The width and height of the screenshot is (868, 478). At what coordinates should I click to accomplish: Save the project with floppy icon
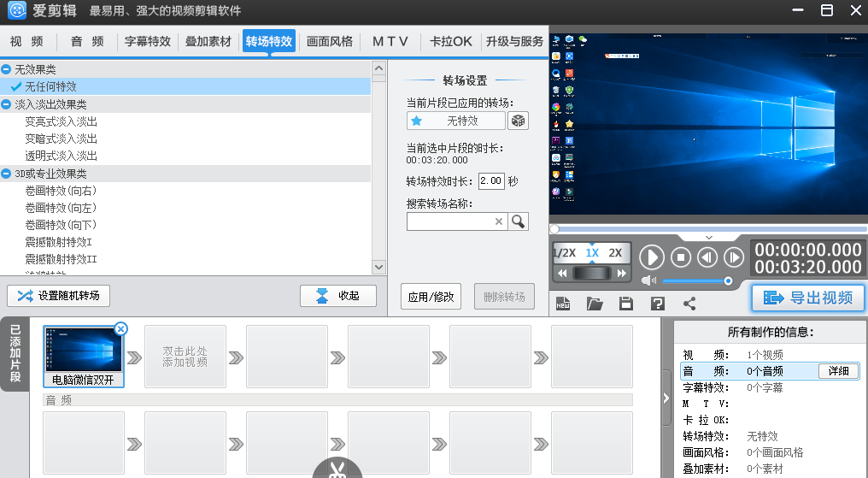click(x=626, y=304)
